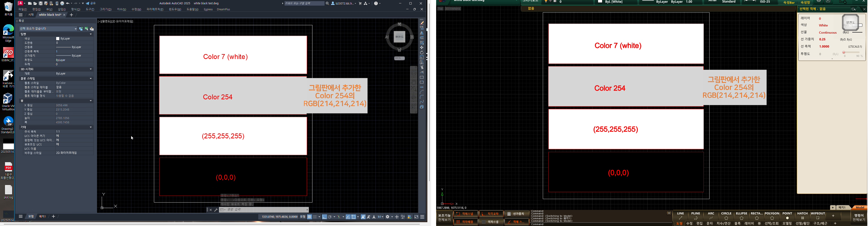The height and width of the screenshot is (226, 868).
Task: Select the LINE tool in right CAD window
Action: click(680, 216)
